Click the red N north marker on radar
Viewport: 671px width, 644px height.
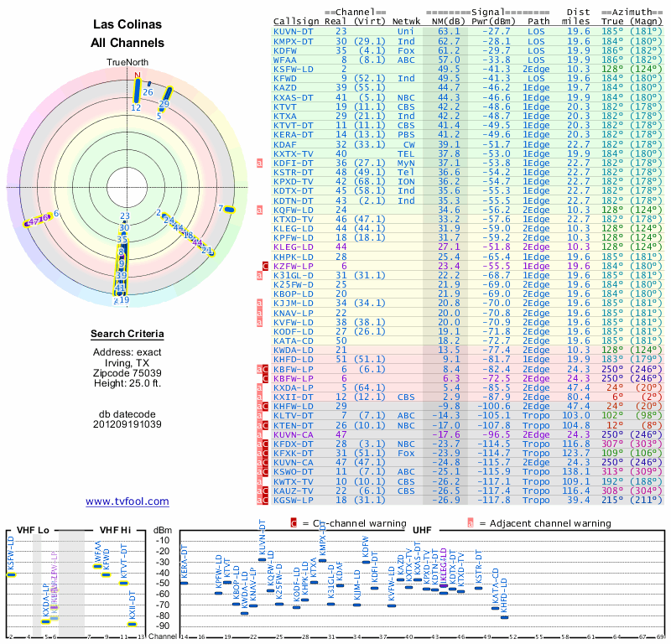pos(137,75)
